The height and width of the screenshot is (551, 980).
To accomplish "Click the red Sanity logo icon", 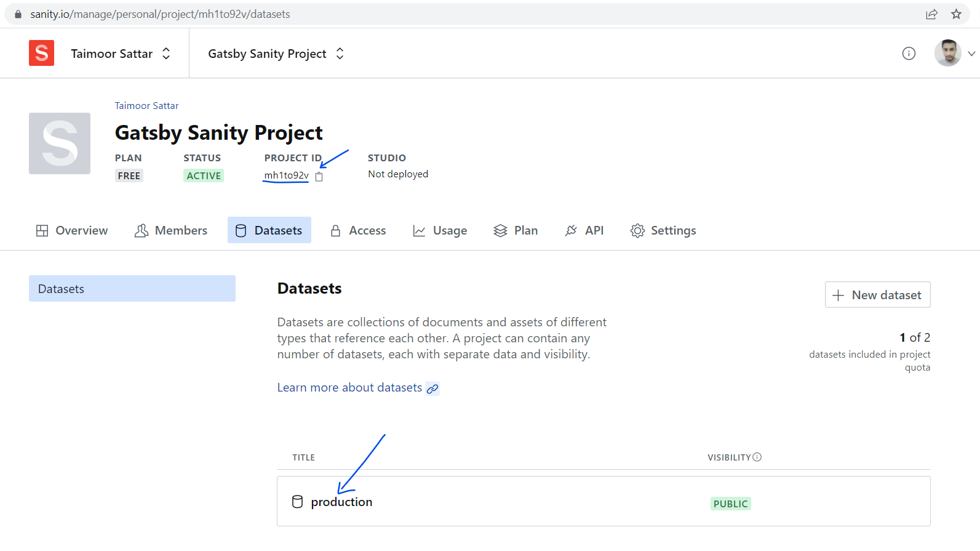I will pos(41,53).
